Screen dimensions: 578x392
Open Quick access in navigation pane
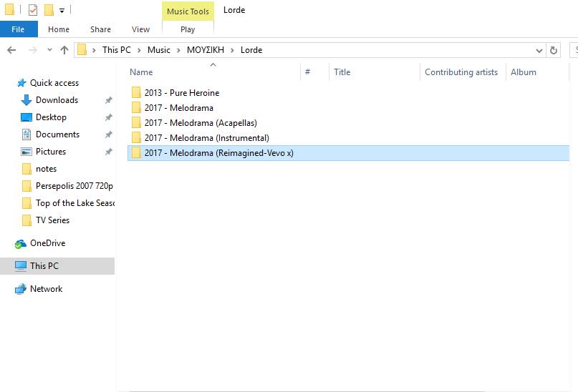click(54, 83)
